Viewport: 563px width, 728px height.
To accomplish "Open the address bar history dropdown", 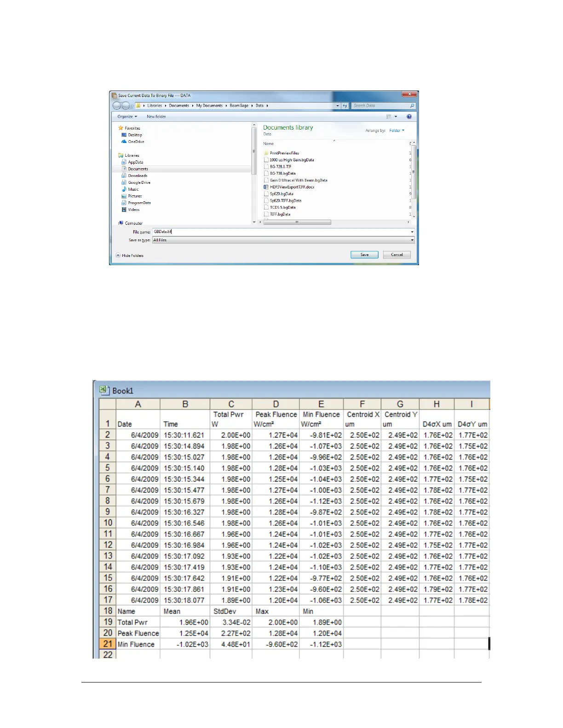I will point(338,106).
